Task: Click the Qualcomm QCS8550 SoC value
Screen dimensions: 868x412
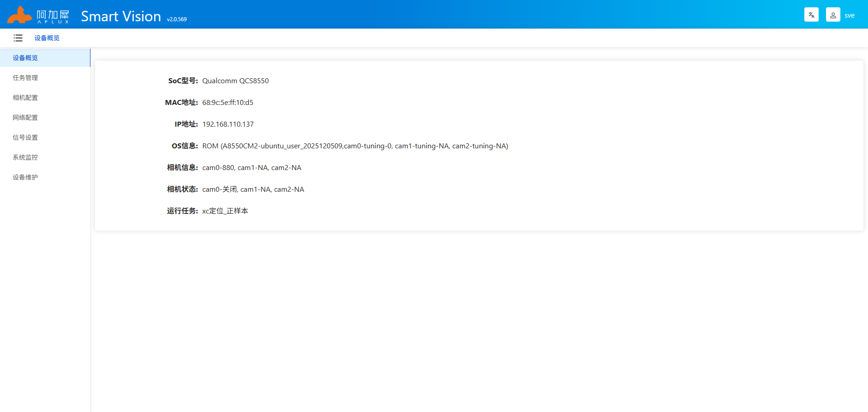Action: click(235, 81)
